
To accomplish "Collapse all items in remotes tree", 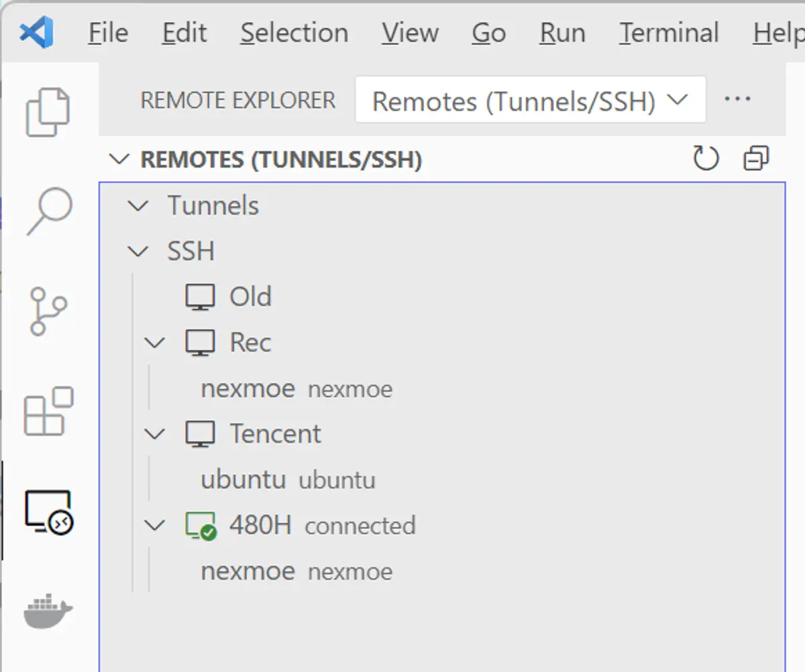I will tap(756, 160).
